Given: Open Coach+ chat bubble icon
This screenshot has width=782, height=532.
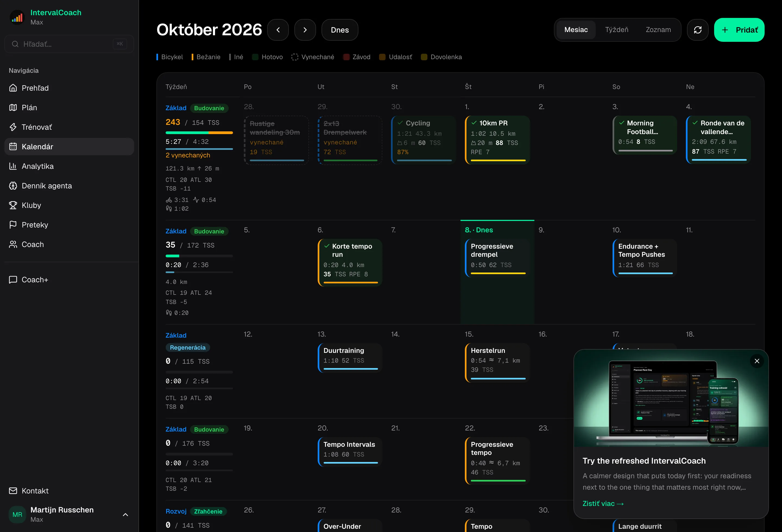Looking at the screenshot, I should [13, 280].
